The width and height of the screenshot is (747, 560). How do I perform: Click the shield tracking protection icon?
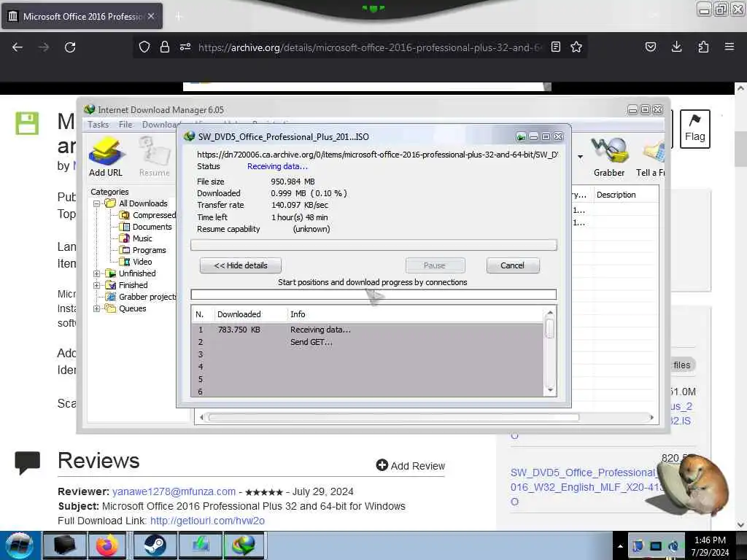click(x=144, y=47)
